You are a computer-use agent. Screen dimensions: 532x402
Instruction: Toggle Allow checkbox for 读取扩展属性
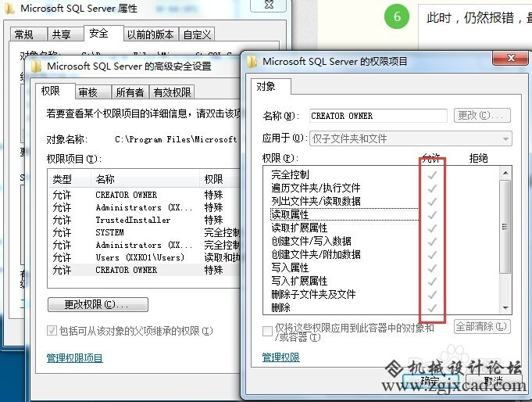pyautogui.click(x=432, y=228)
